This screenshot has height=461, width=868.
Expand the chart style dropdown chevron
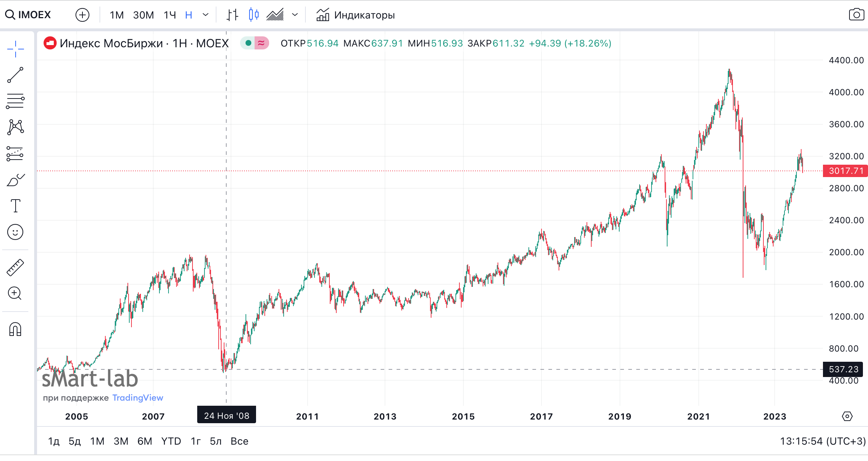point(295,15)
